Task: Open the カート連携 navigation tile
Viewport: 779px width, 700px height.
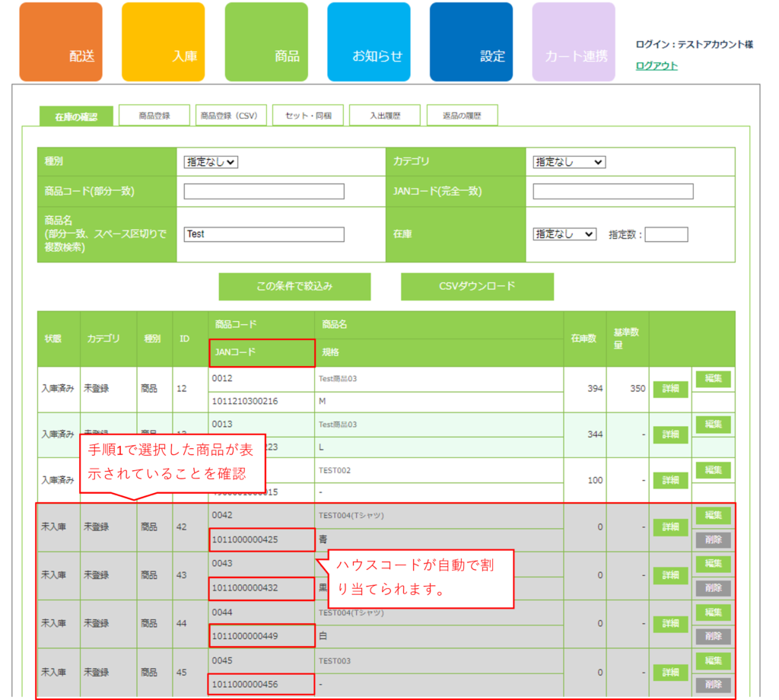Action: [574, 42]
